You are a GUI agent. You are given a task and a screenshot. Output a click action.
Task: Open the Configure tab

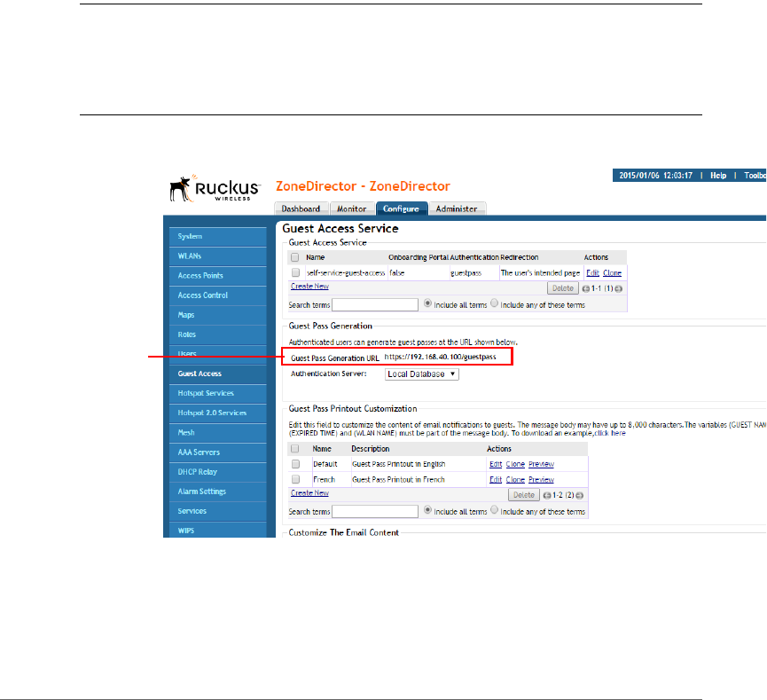(401, 209)
